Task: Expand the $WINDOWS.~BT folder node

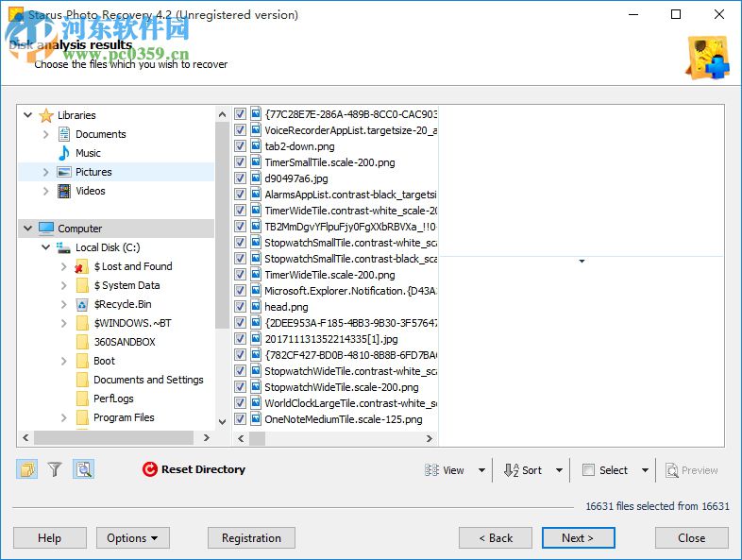Action: [x=64, y=323]
